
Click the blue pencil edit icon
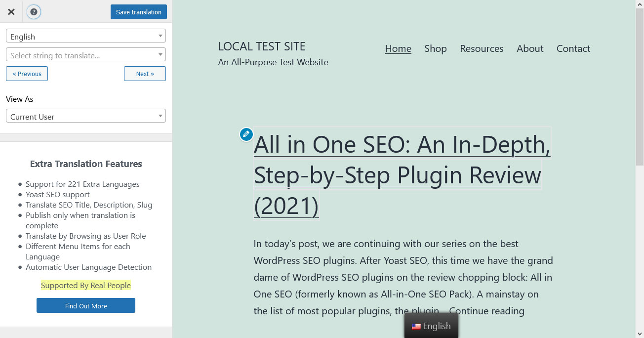[x=246, y=134]
